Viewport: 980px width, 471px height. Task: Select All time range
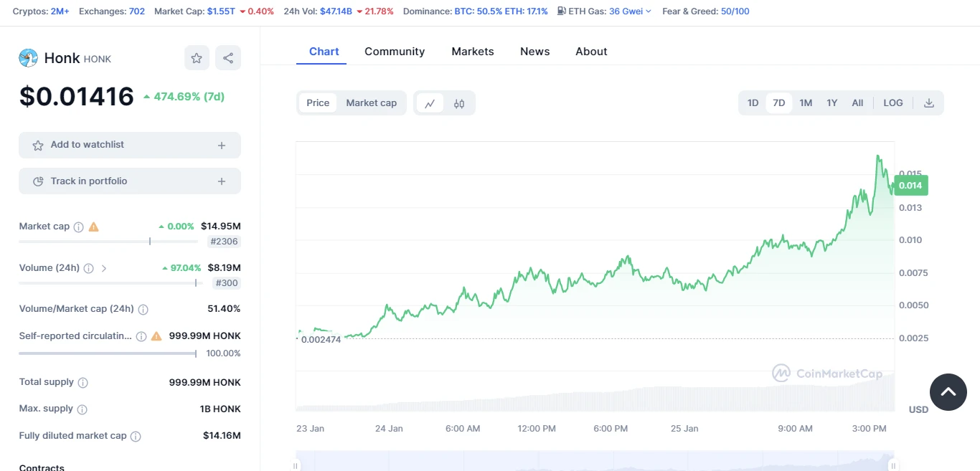point(857,103)
